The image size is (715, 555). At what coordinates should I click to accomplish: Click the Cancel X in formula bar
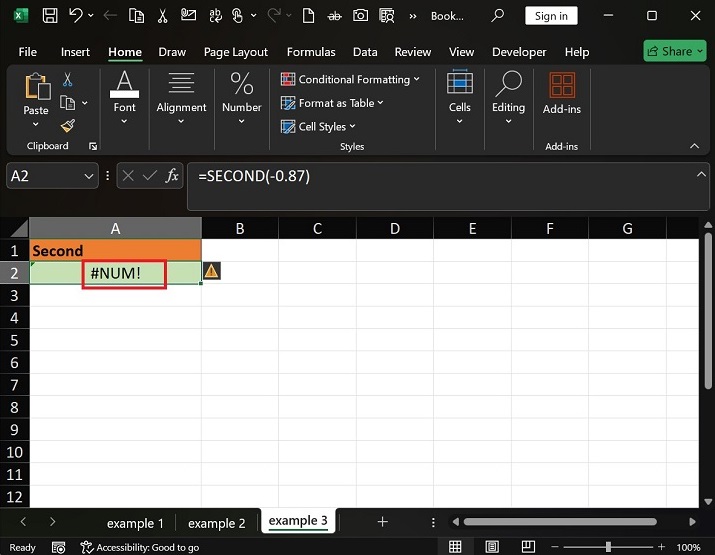(128, 176)
